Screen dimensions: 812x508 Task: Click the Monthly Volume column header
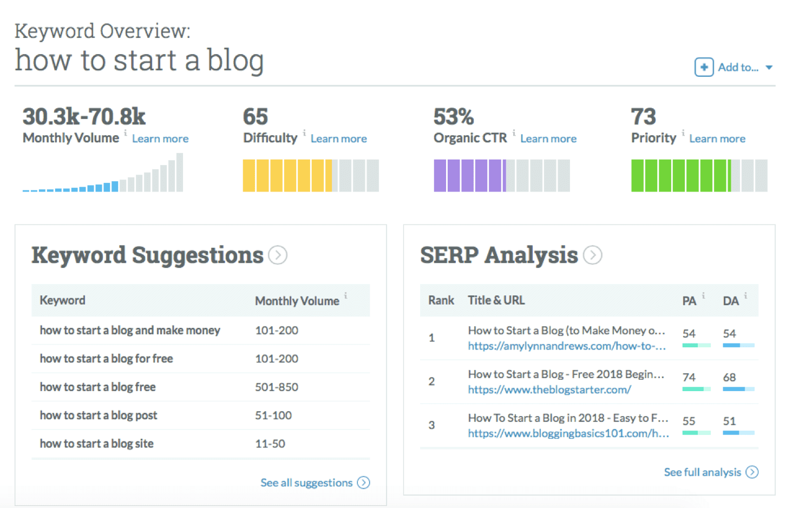297,301
